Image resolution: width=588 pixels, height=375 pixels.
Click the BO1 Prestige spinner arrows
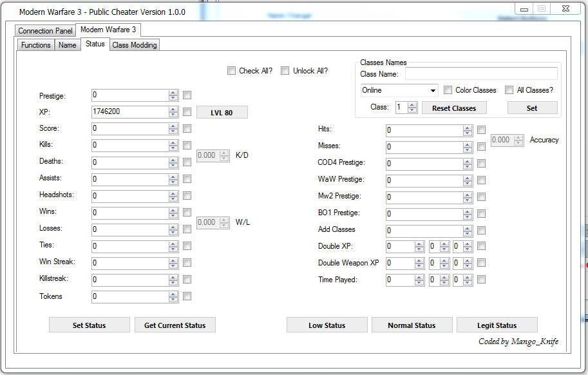pyautogui.click(x=468, y=214)
